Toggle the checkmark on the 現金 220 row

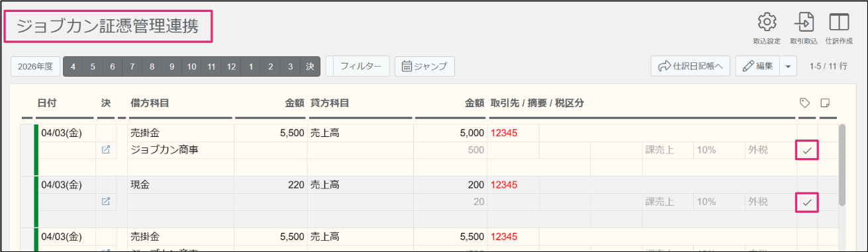coord(806,202)
